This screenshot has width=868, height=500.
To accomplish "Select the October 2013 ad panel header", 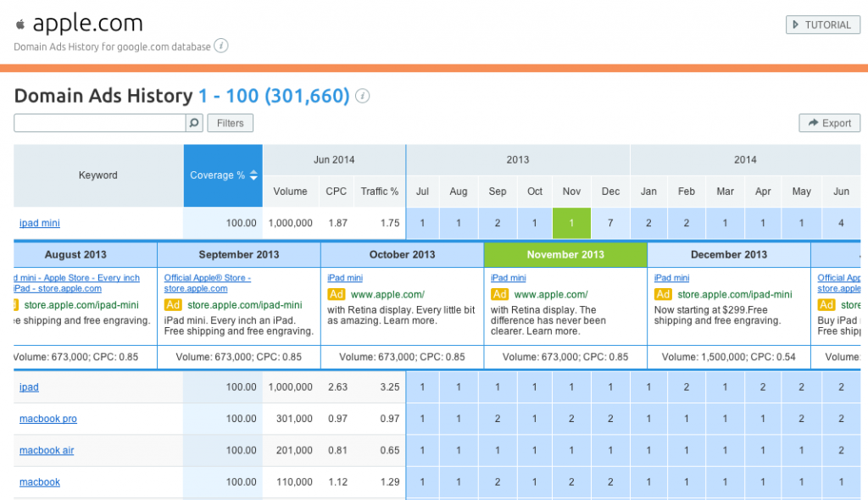I will click(402, 255).
